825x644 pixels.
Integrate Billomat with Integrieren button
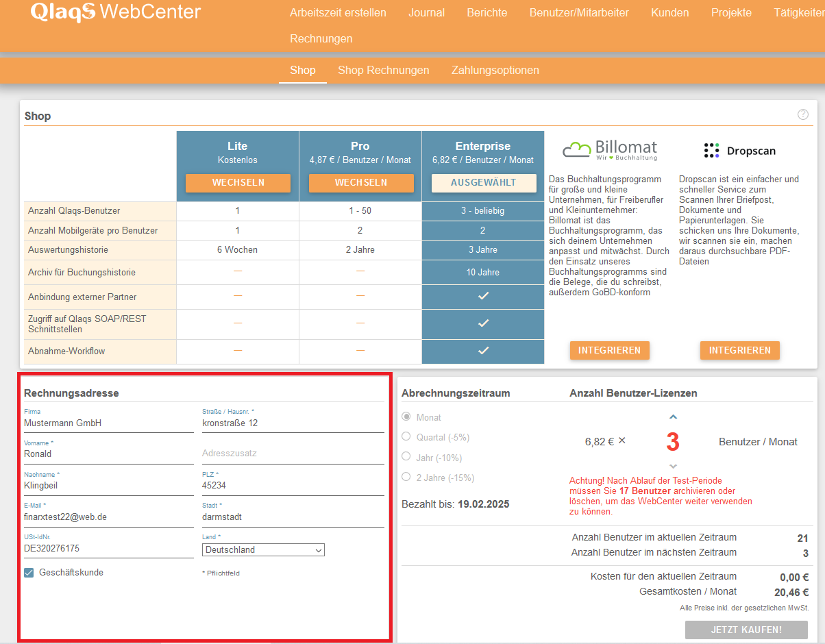coord(609,350)
